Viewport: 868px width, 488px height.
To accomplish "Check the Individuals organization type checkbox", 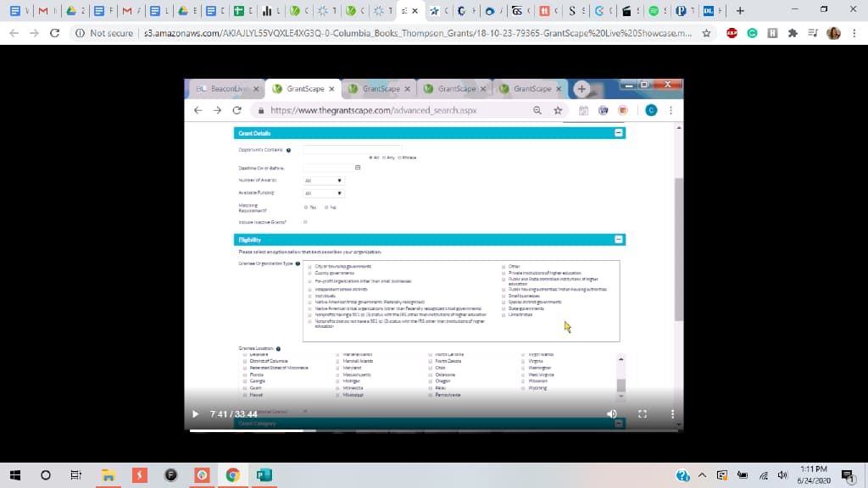I will pos(310,296).
